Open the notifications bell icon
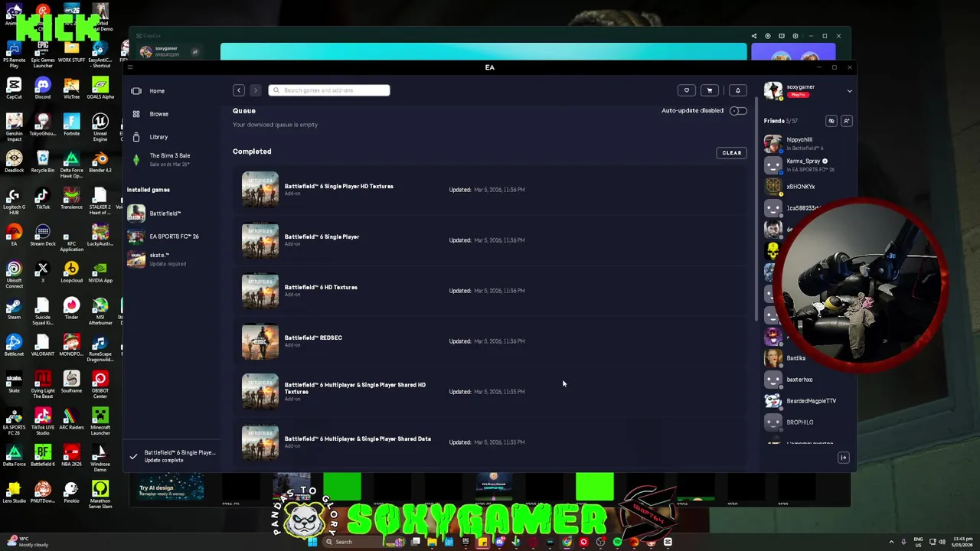Screen dimensions: 980x551 738,90
